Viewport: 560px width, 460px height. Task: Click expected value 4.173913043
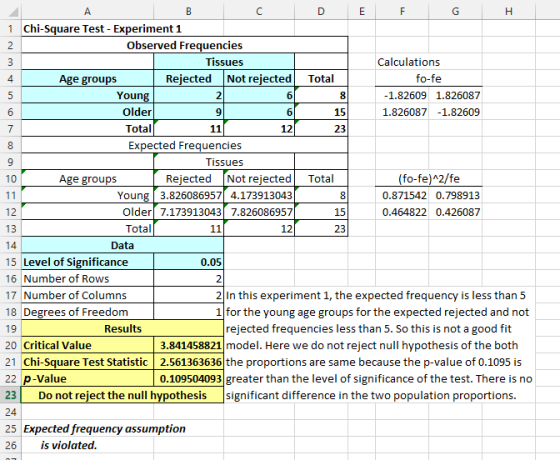coord(259,195)
